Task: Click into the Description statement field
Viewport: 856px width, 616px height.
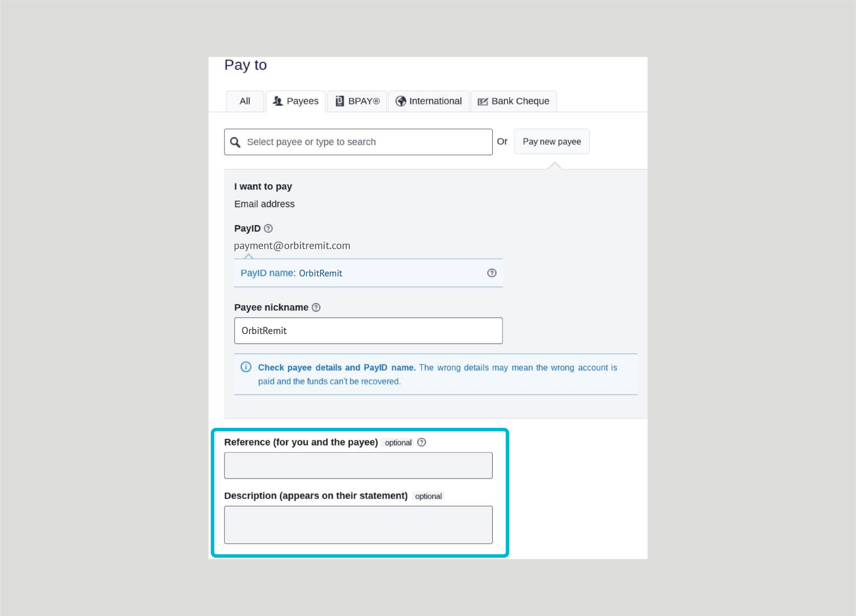Action: [358, 525]
